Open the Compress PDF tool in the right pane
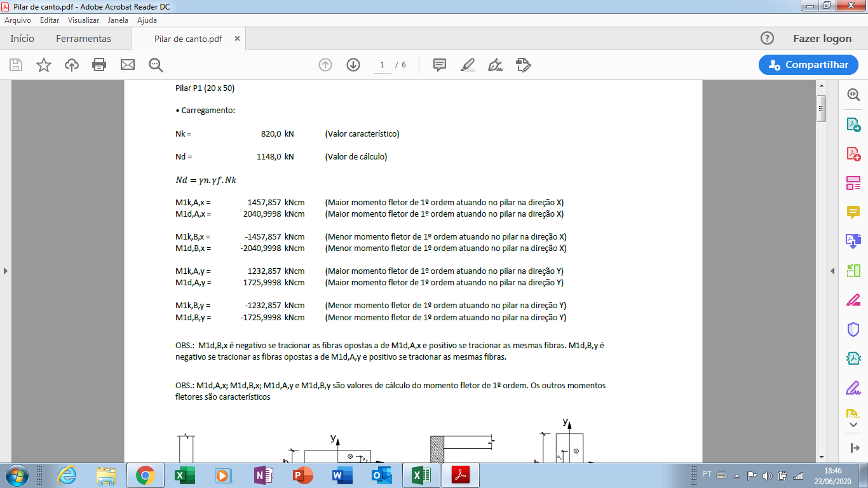 853,358
